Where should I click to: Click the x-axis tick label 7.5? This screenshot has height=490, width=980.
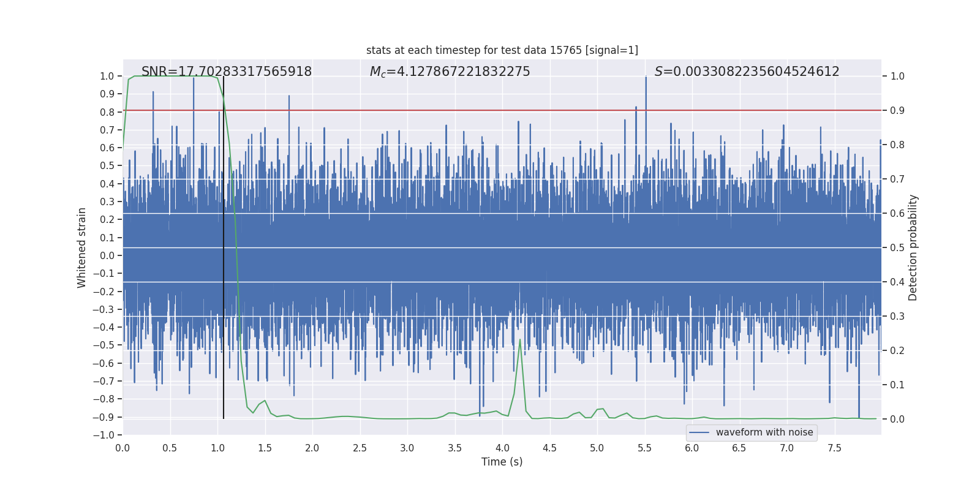tap(834, 448)
